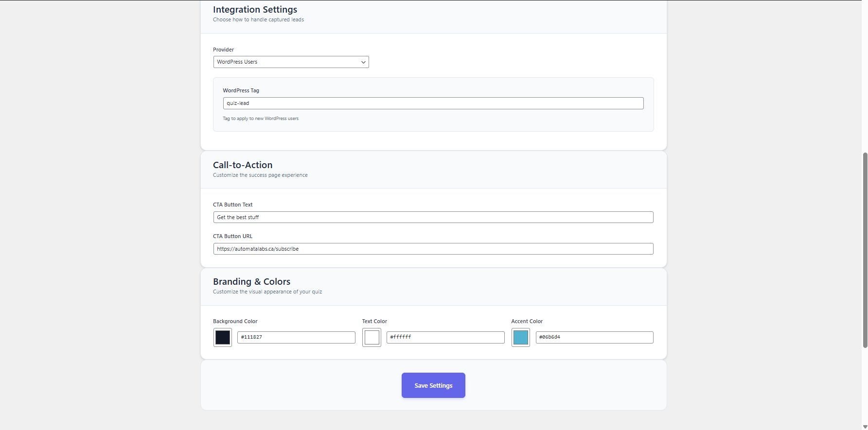
Task: Click the accent hex field #06b6d4
Action: (x=594, y=337)
